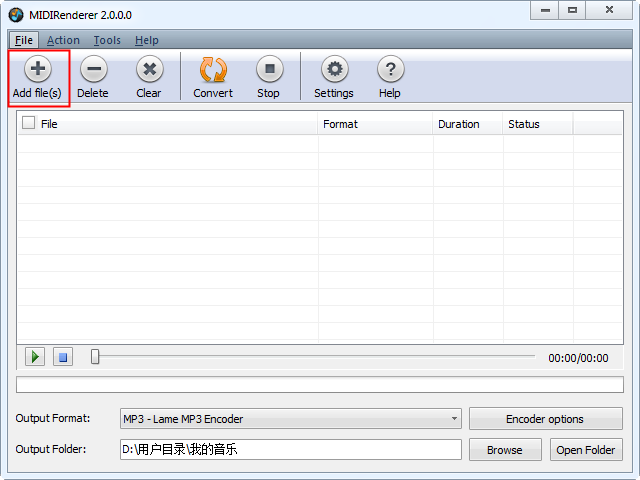
Task: Toggle the select-all checkbox beside File header
Action: click(28, 124)
